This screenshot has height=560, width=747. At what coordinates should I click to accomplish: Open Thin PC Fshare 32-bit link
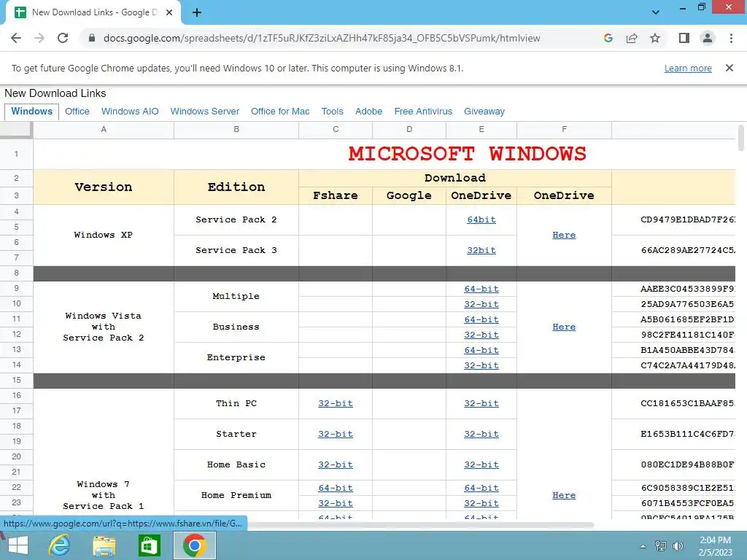point(336,403)
